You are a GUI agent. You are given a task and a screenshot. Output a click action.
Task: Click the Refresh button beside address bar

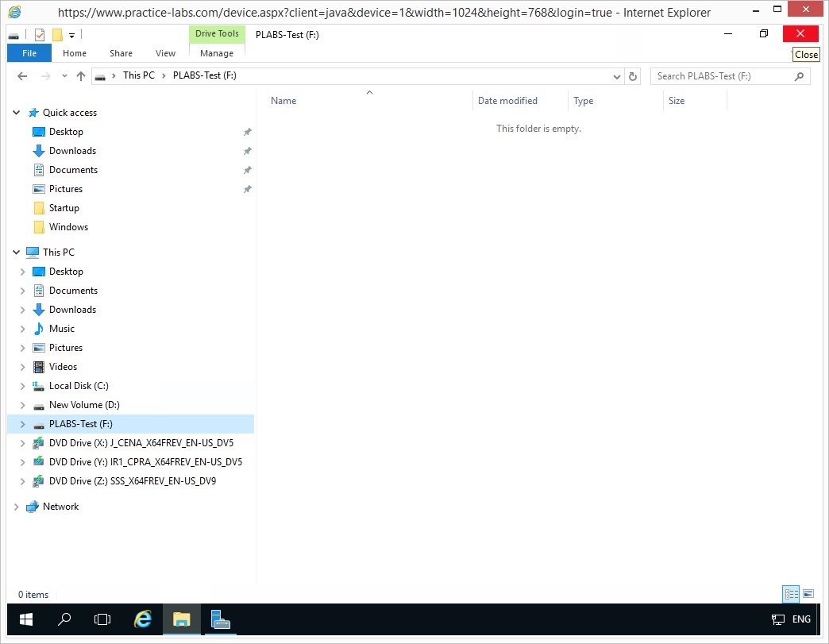click(633, 76)
